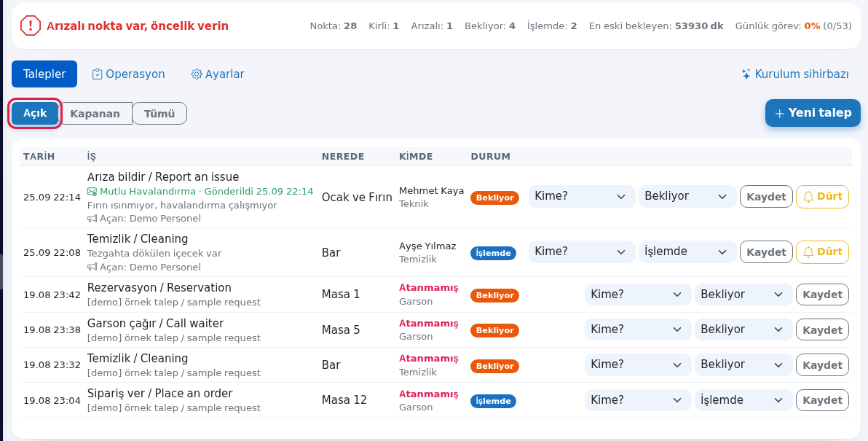This screenshot has width=868, height=441.
Task: Open status dropdown for 19.08 23:32 Temizlik row
Action: pyautogui.click(x=743, y=364)
